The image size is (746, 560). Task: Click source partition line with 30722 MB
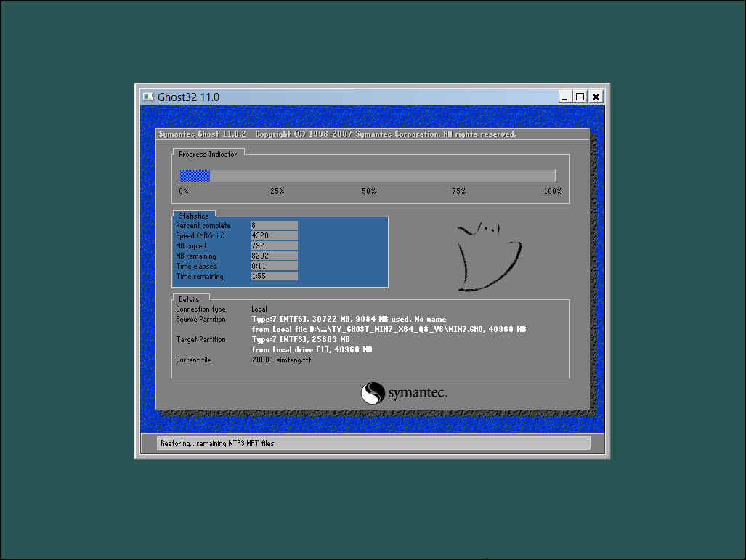point(349,320)
